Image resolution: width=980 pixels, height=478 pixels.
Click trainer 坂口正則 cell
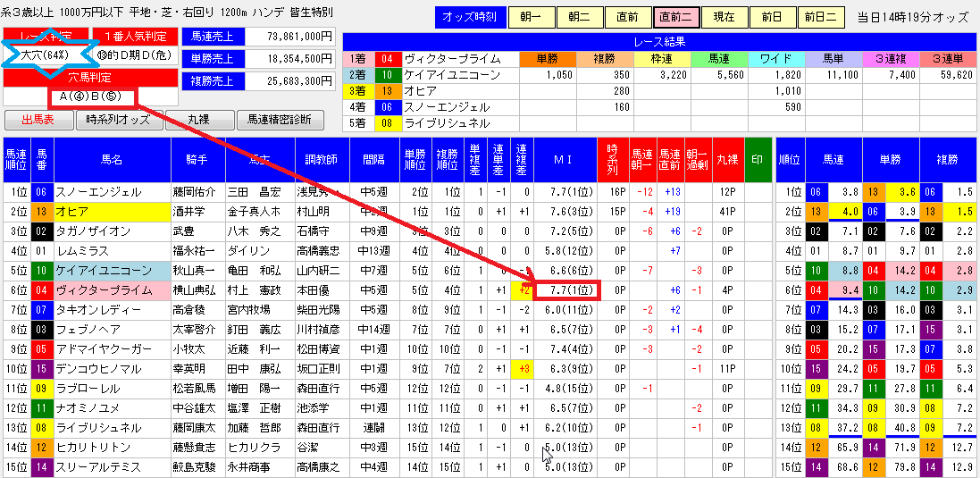coord(322,369)
